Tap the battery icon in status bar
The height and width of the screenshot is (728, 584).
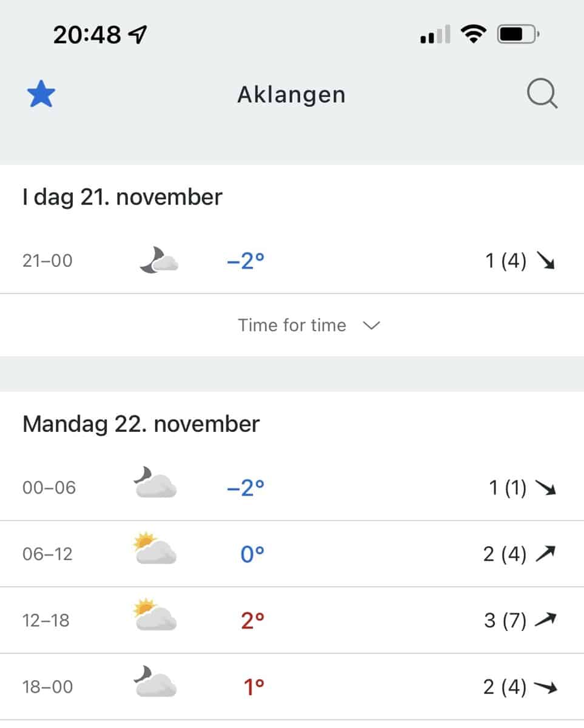(x=517, y=35)
